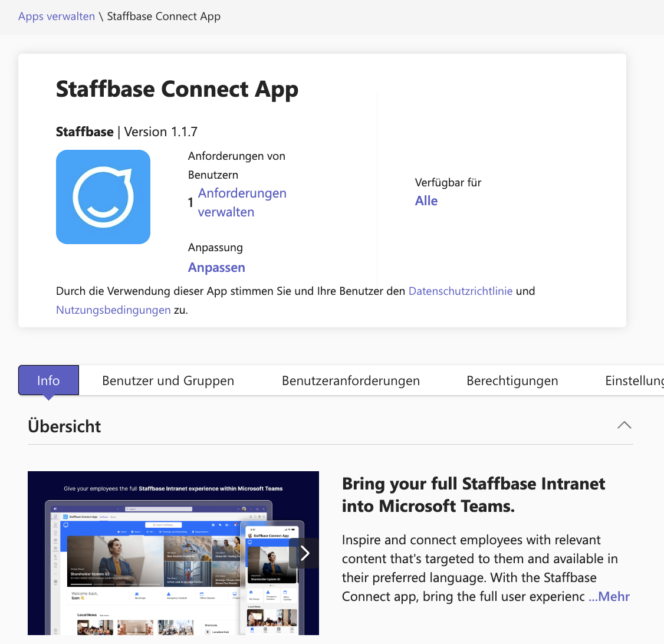Go back to Apps verwalten breadcrumb

pyautogui.click(x=57, y=16)
